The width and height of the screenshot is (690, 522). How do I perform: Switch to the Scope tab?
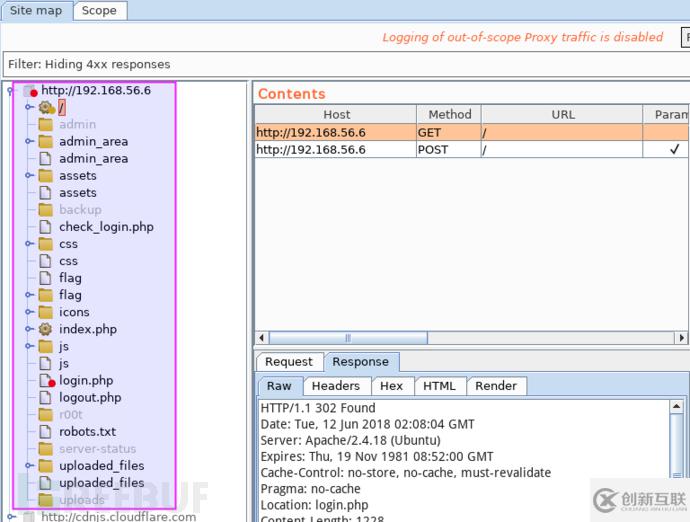pos(99,11)
